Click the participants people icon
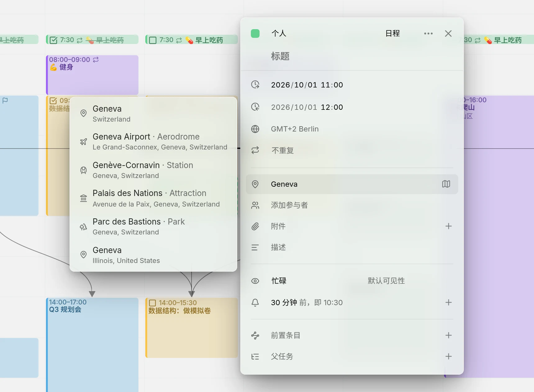This screenshot has width=534, height=392. [255, 205]
